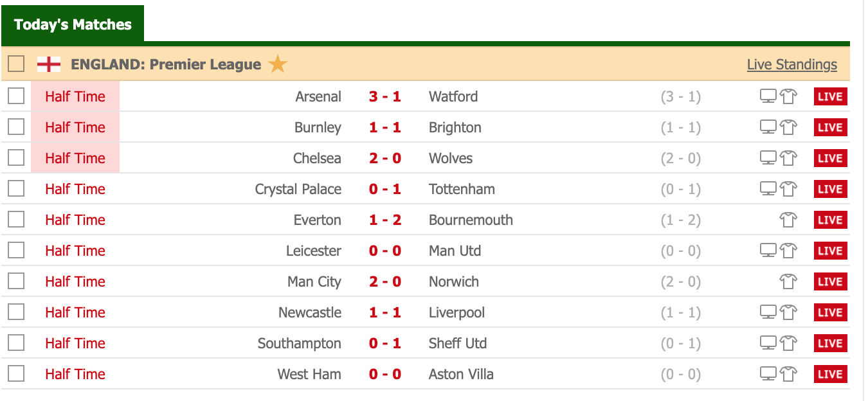Image resolution: width=868 pixels, height=401 pixels.
Task: Click the gold star next to Premier League
Action: coord(278,64)
